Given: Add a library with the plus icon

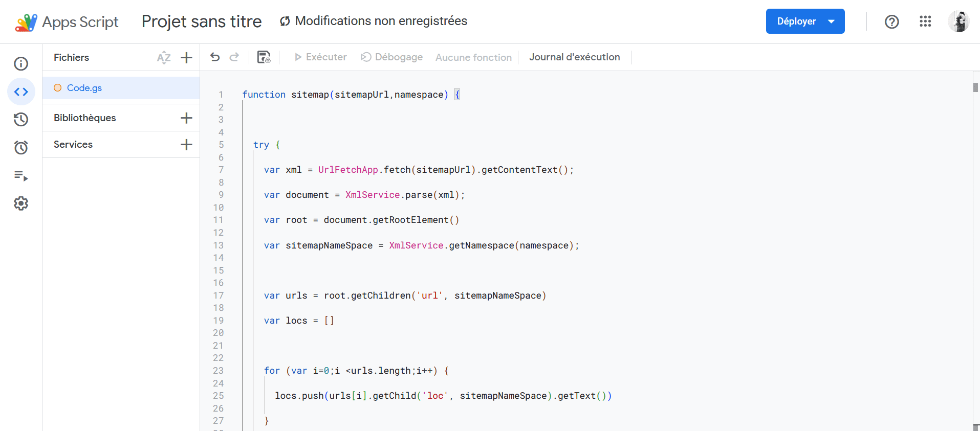Looking at the screenshot, I should tap(187, 118).
